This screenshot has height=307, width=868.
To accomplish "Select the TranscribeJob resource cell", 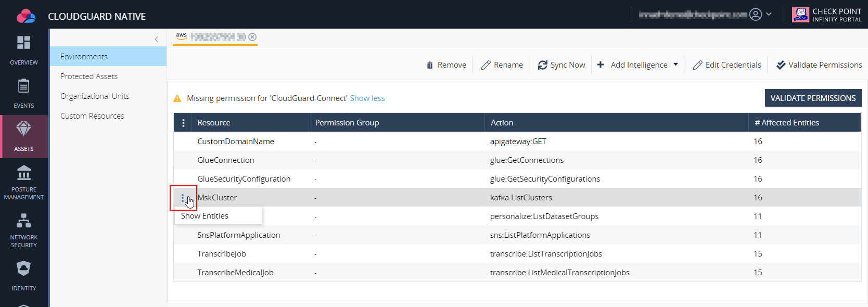I will point(222,254).
